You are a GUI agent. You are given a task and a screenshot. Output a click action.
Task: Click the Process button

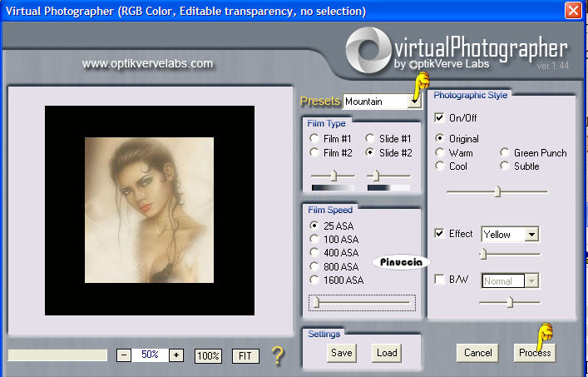point(535,353)
